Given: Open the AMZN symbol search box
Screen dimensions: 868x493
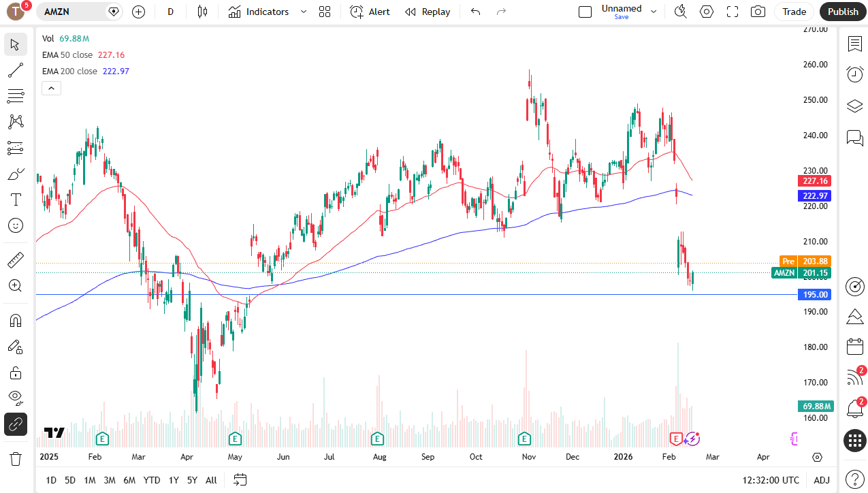Looking at the screenshot, I should [x=80, y=12].
